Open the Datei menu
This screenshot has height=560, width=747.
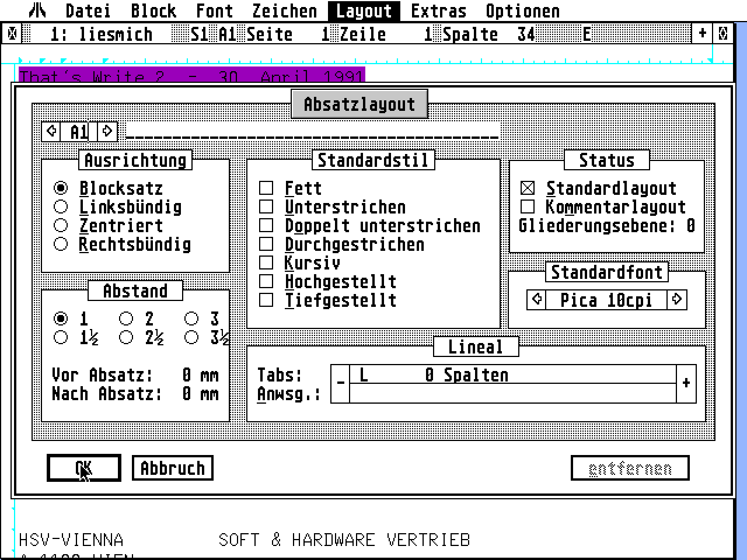click(x=88, y=10)
